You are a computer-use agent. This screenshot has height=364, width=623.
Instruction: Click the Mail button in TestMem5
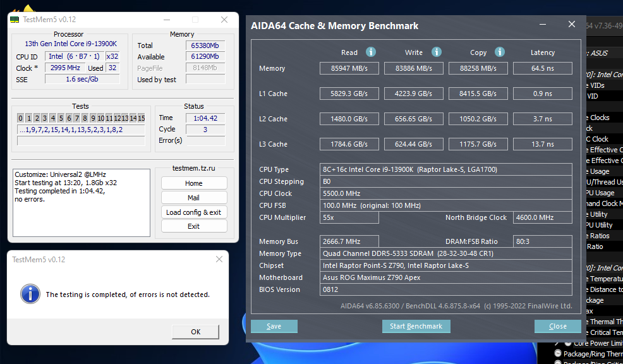[x=194, y=198]
